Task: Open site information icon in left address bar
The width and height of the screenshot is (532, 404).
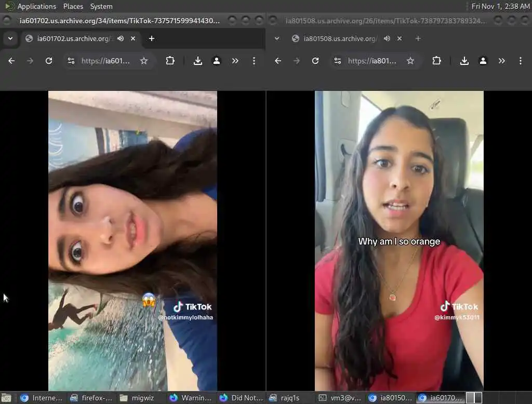Action: pyautogui.click(x=71, y=61)
